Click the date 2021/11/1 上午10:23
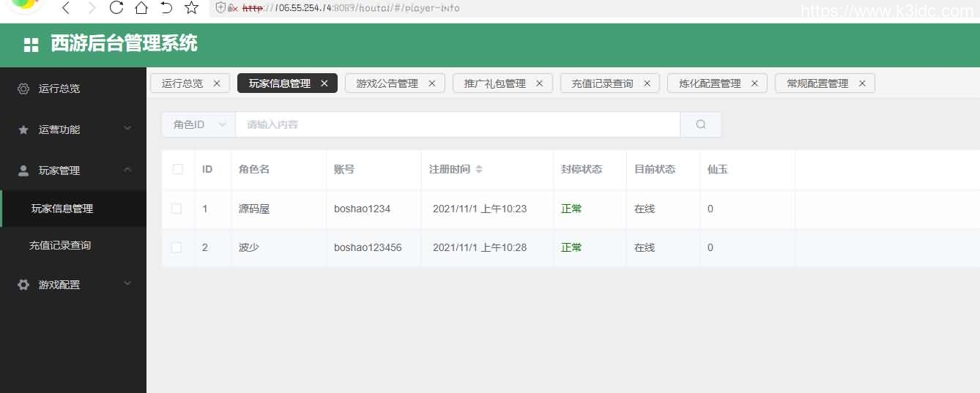This screenshot has height=393, width=980. tap(480, 209)
